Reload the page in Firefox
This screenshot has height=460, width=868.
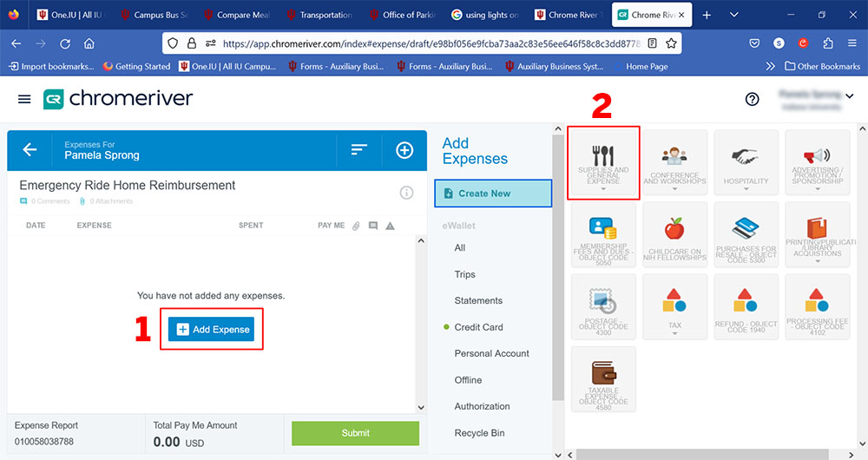65,43
